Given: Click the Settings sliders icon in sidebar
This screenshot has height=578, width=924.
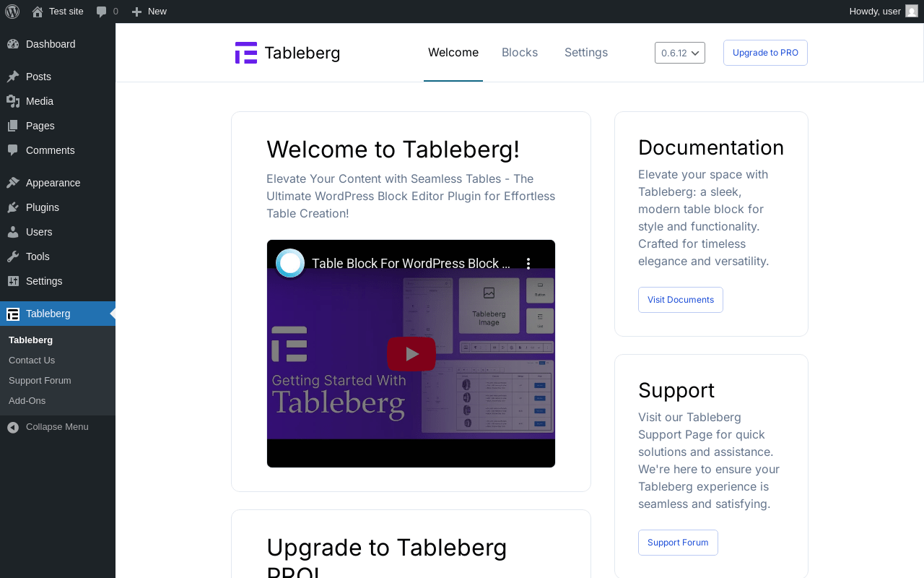Looking at the screenshot, I should pyautogui.click(x=13, y=281).
